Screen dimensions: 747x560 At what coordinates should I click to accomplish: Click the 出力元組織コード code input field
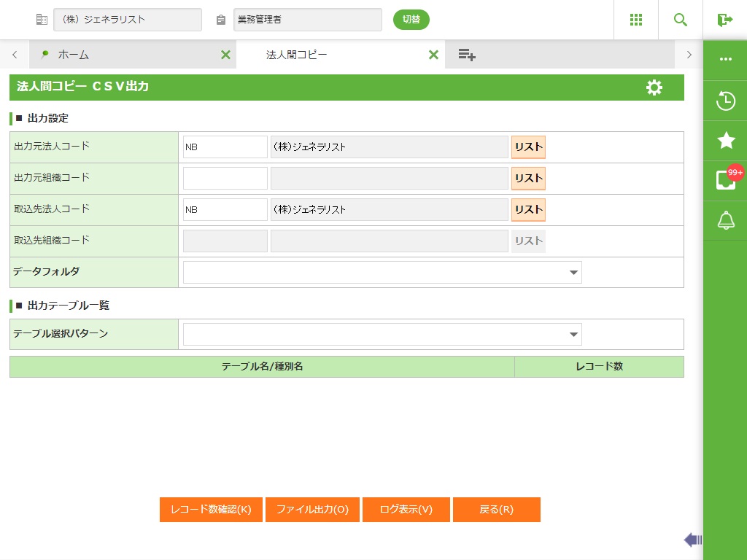(x=225, y=178)
